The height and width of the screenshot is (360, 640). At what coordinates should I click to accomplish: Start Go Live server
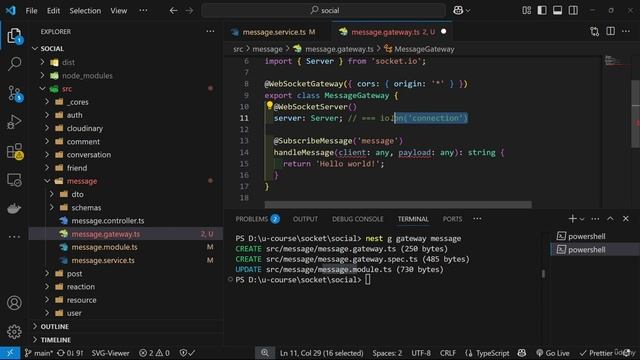pyautogui.click(x=553, y=353)
